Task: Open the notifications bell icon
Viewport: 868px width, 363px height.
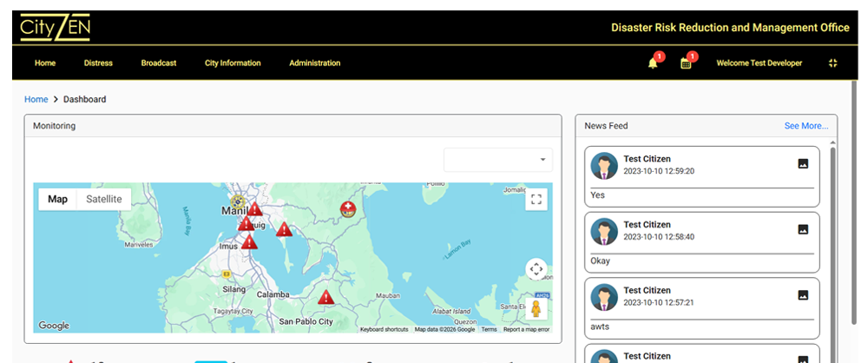Action: point(653,63)
